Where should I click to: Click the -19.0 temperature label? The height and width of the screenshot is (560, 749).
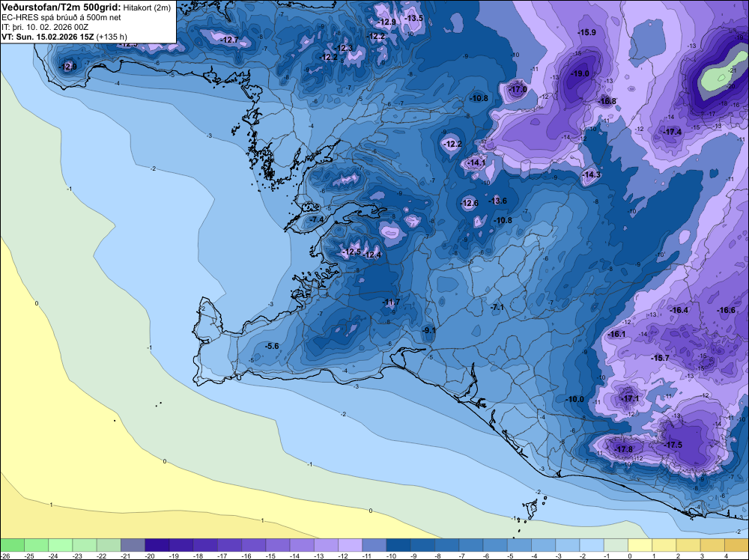[580, 73]
